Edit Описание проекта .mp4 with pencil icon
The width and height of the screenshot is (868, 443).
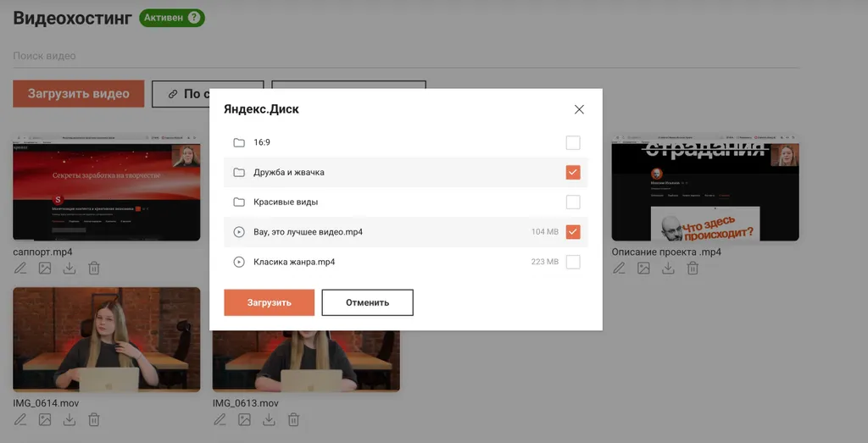coord(618,269)
